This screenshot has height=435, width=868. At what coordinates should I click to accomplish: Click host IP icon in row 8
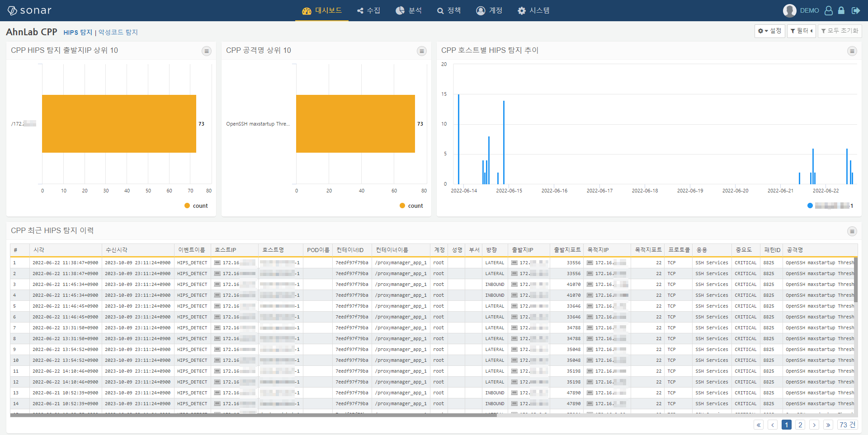tap(217, 338)
